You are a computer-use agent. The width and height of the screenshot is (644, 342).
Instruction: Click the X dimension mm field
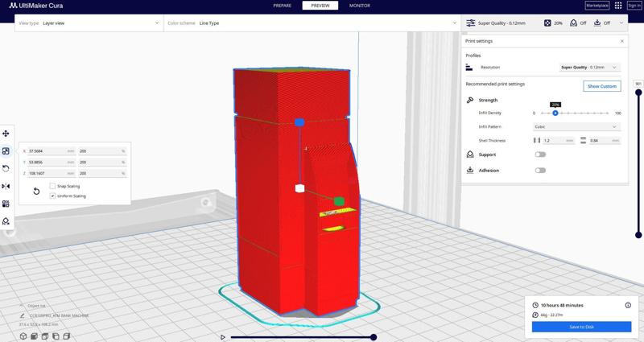point(52,151)
